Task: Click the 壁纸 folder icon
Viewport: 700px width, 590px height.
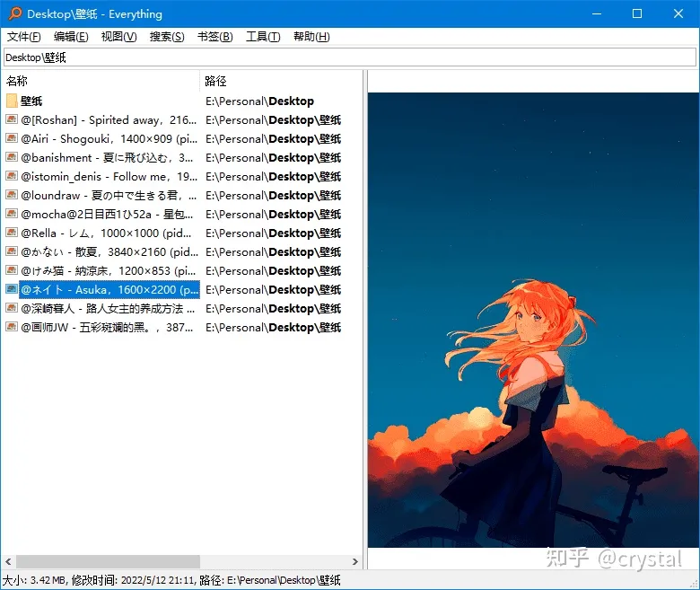Action: pyautogui.click(x=12, y=101)
